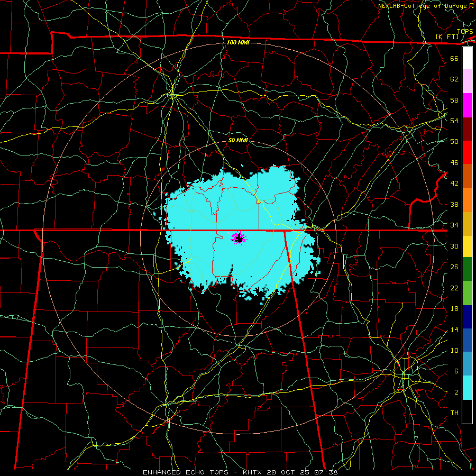Click the light green legend swatch
The image size is (476, 476).
[467, 293]
